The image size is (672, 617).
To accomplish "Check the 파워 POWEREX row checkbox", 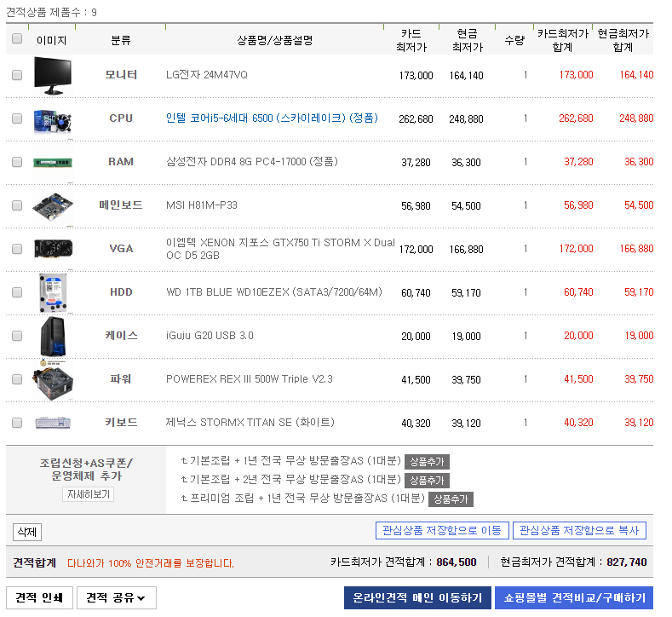I will [17, 379].
